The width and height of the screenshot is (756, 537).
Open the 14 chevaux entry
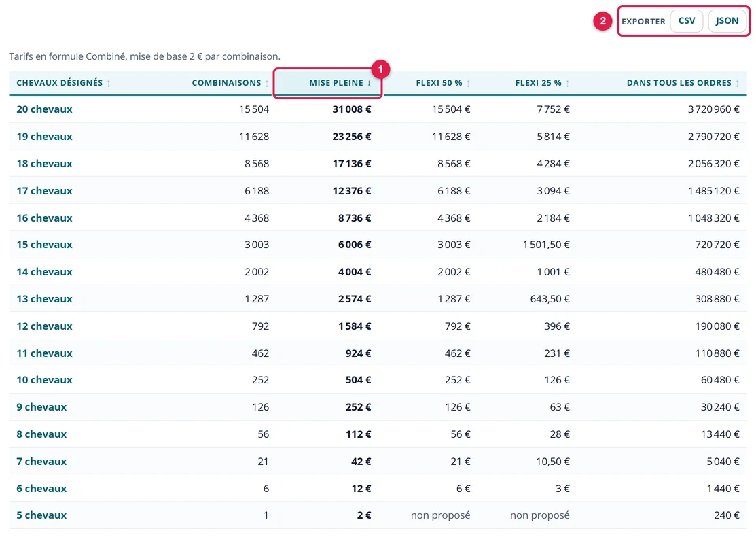coord(44,272)
